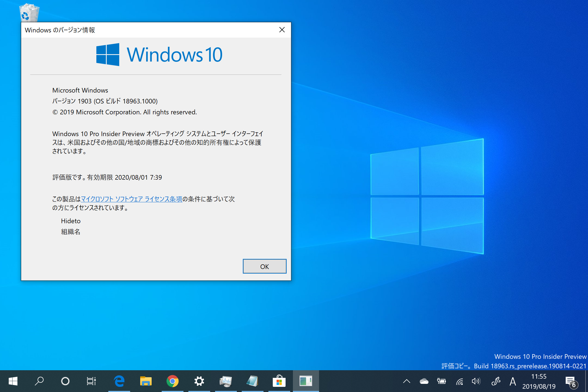Open Windows Settings via the gear icon
The height and width of the screenshot is (392, 588).
(x=200, y=381)
